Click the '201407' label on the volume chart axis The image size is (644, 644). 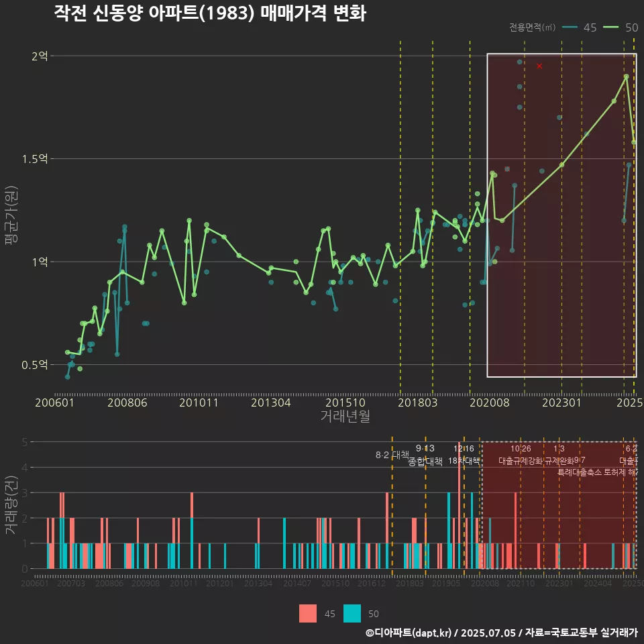coord(297,583)
